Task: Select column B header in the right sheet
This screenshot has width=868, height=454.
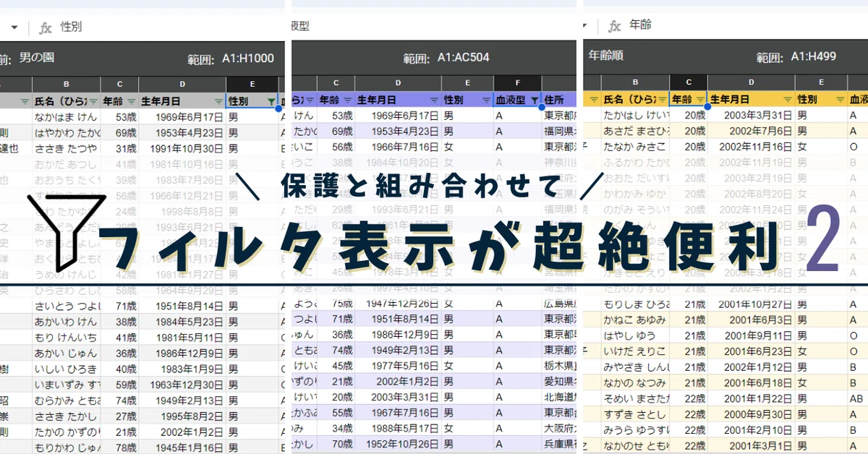Action: point(635,82)
